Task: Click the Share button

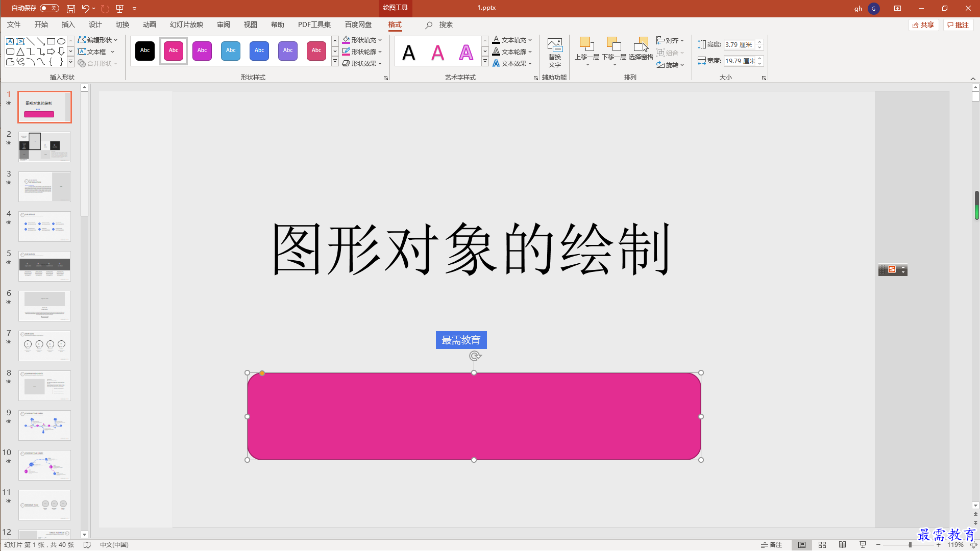Action: (923, 25)
